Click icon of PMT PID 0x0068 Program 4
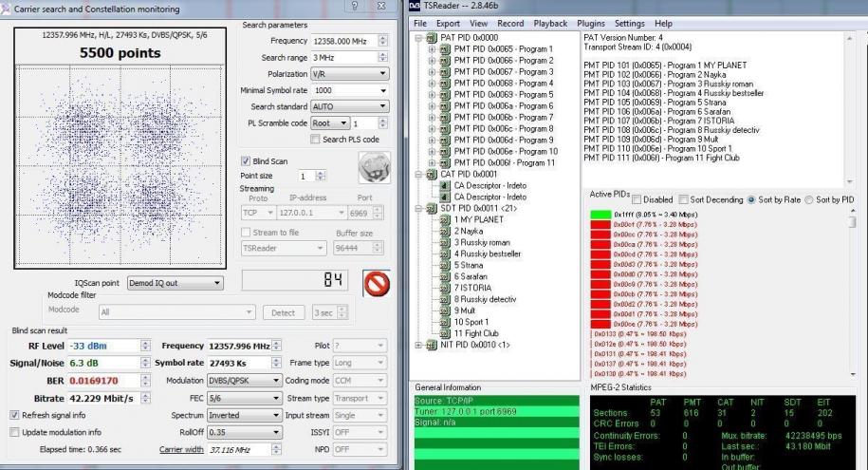 445,84
